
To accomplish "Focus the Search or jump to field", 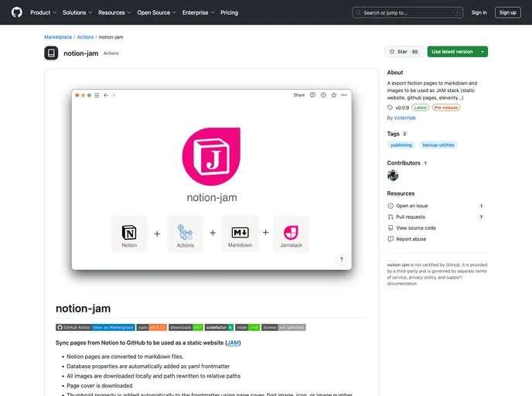I will pyautogui.click(x=408, y=12).
